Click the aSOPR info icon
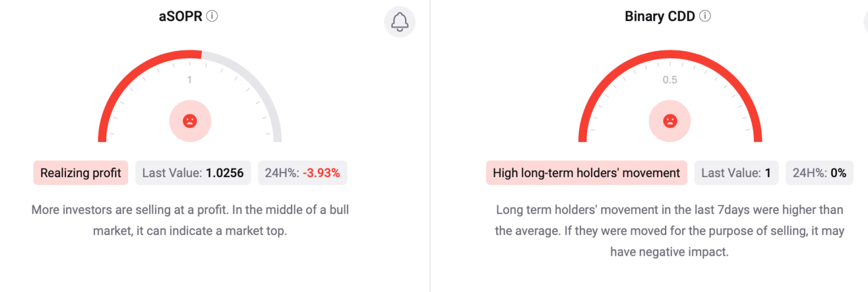Viewport: 868px width, 292px height. [212, 16]
